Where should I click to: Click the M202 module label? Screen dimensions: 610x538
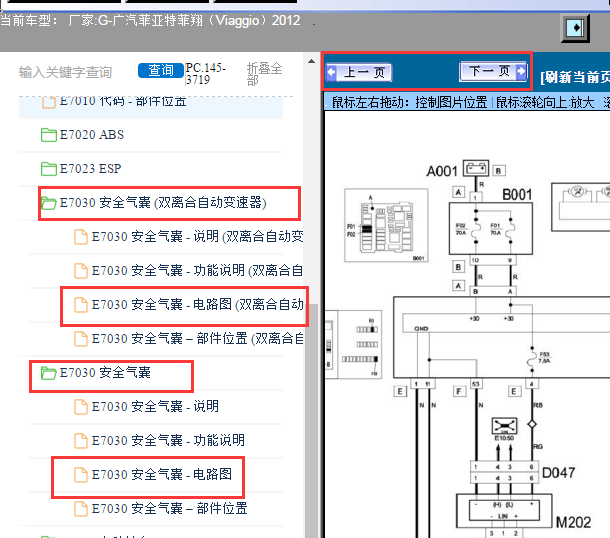[573, 522]
